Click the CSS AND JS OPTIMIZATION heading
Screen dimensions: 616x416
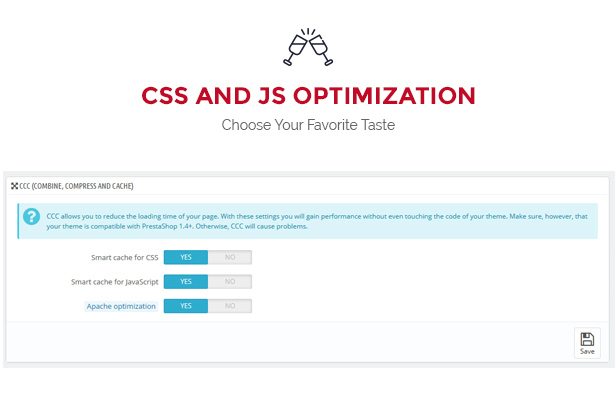[x=308, y=96]
